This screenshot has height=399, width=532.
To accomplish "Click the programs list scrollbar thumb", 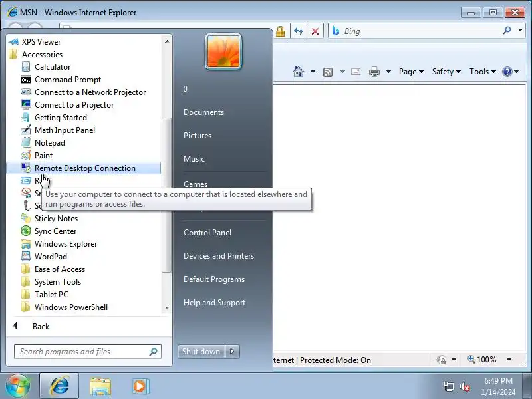I will (x=167, y=195).
